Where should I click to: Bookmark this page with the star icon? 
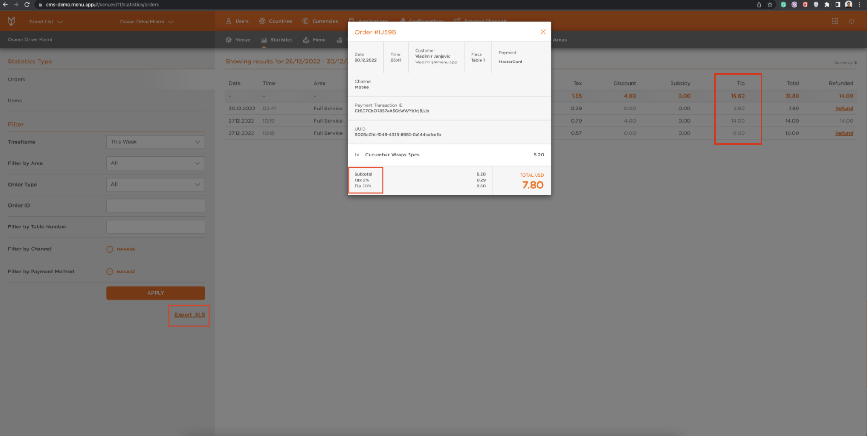pos(770,4)
